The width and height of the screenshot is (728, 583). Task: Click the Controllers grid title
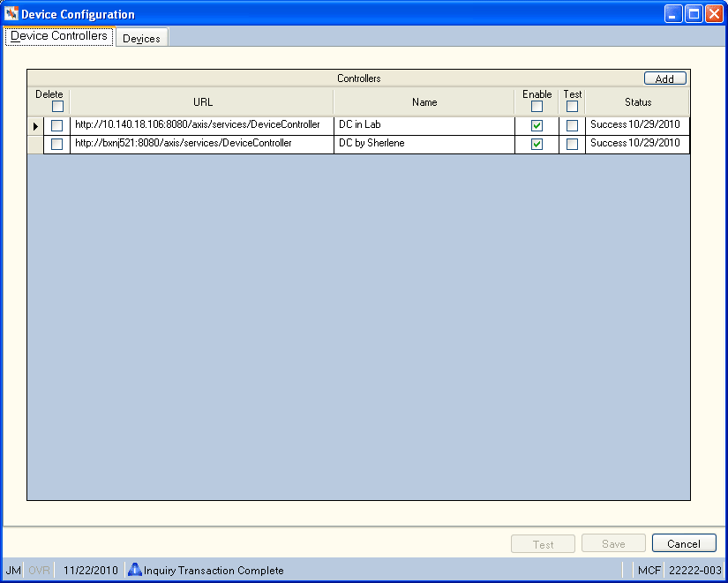coord(359,78)
